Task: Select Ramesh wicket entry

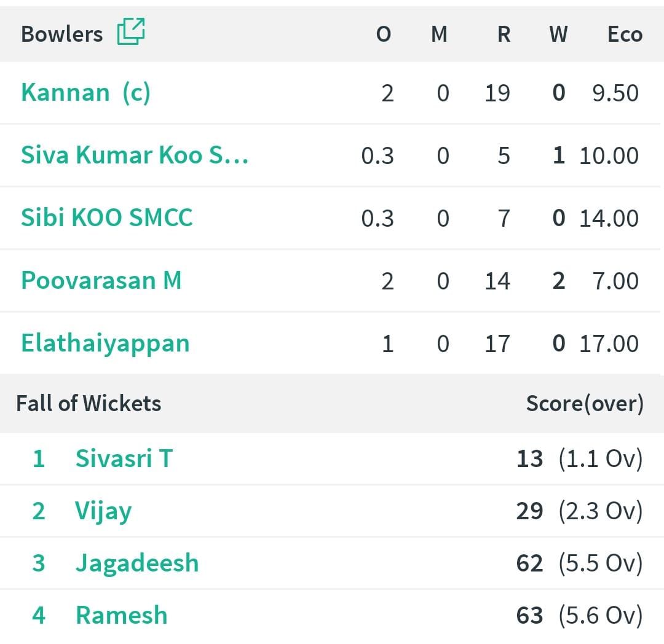Action: coord(121,615)
